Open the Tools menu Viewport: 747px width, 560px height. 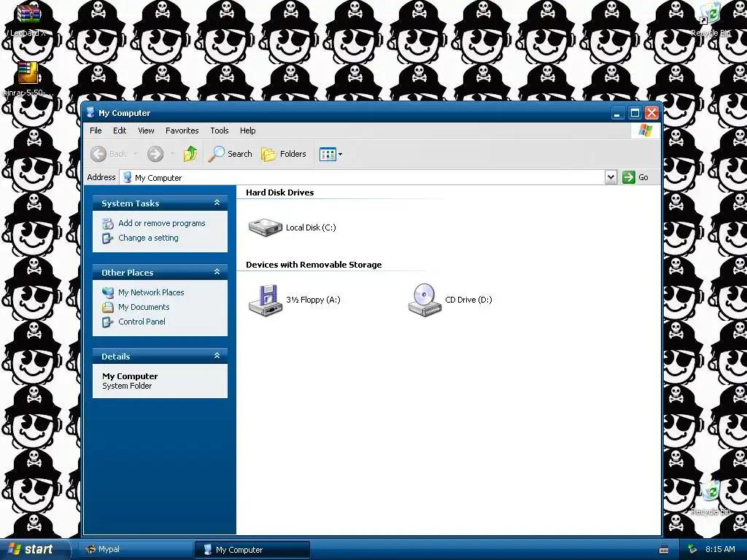click(x=219, y=131)
